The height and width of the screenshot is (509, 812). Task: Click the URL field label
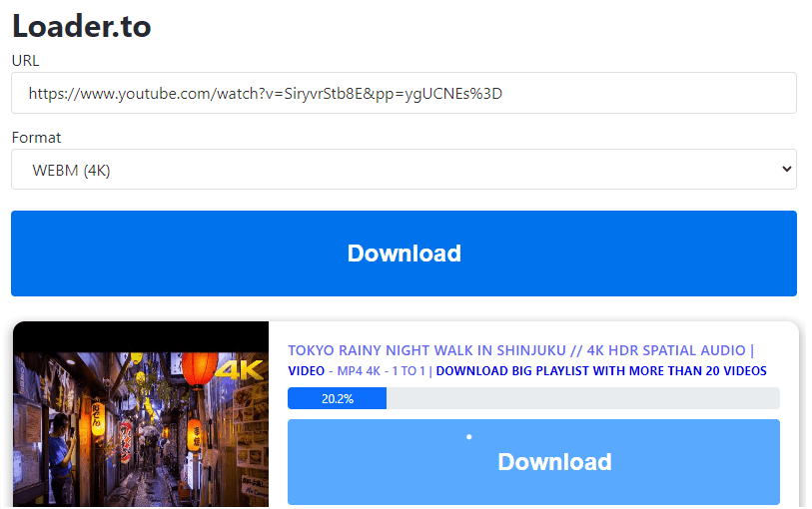(25, 60)
